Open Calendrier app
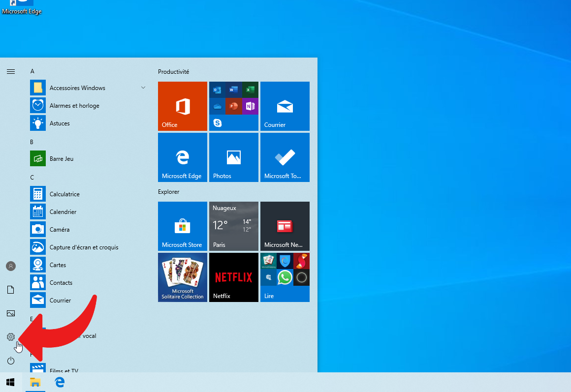571x392 pixels. point(88,211)
